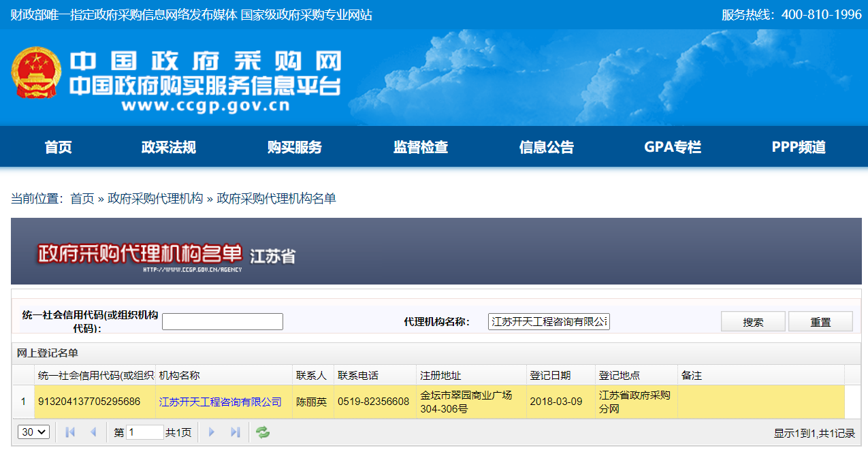868x454 pixels.
Task: Click record count text 显示1到1,共1记录
Action: (x=814, y=433)
